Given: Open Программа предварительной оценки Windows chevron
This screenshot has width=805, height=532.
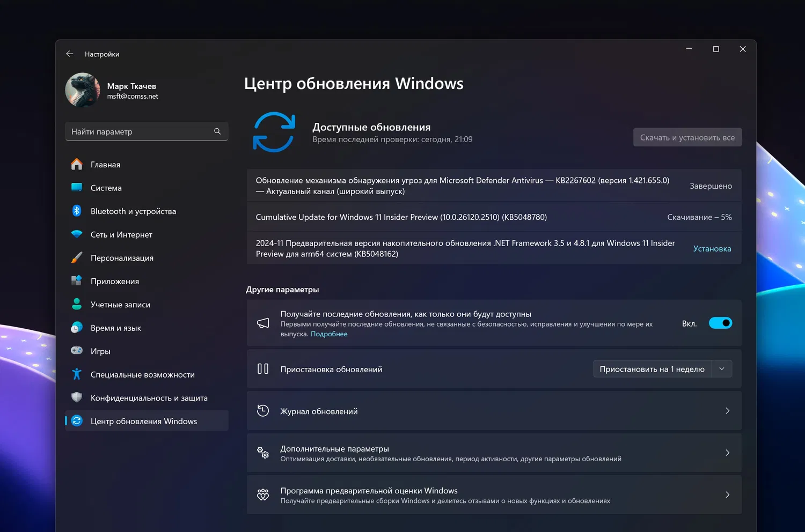Looking at the screenshot, I should pos(727,494).
